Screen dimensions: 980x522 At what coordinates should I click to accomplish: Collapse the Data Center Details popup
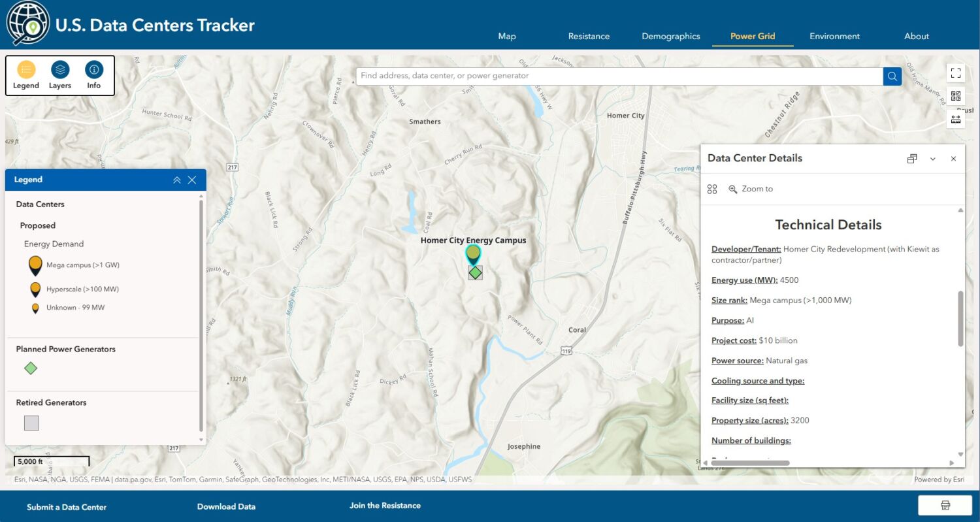933,159
